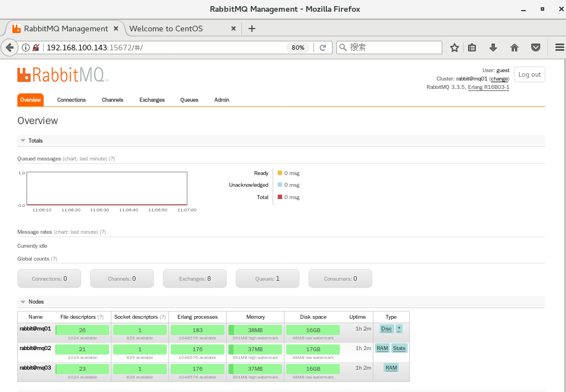
Task: Click the Connections: 0 count button
Action: click(x=49, y=278)
